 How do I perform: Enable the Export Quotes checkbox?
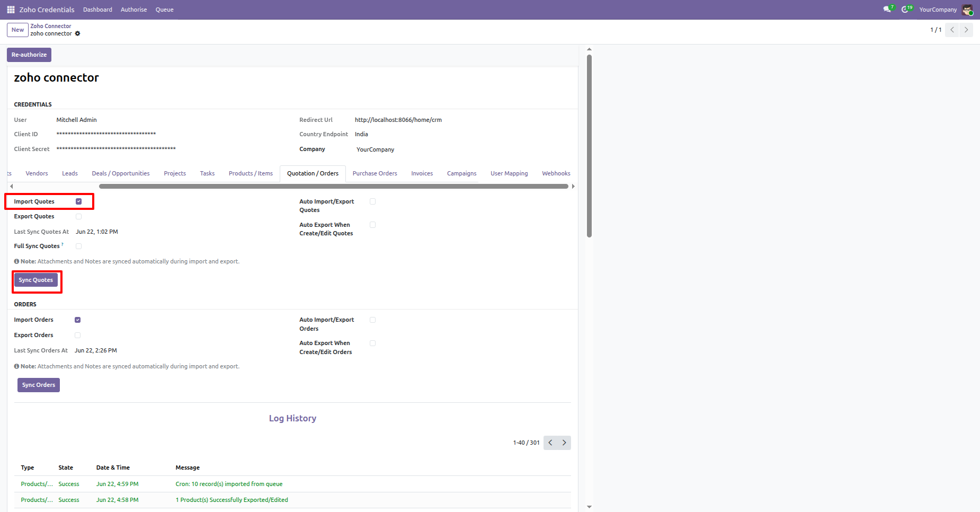78,216
